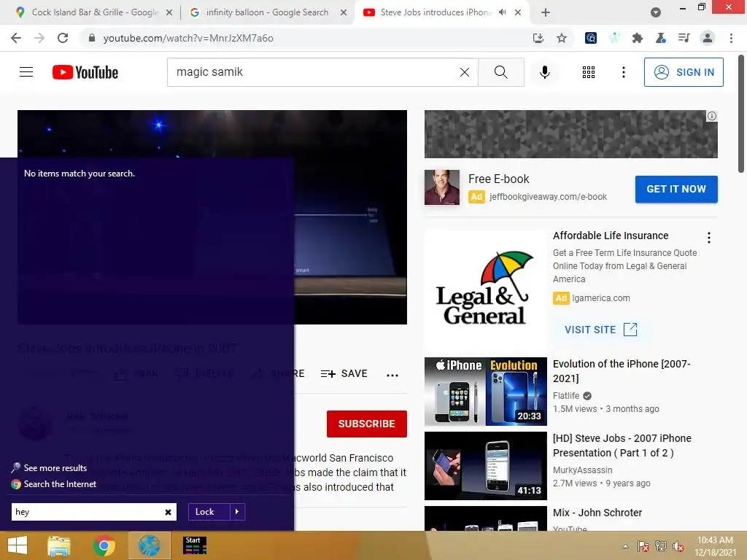
Task: Open Evolution of the iPhone video thumbnail
Action: coord(485,392)
